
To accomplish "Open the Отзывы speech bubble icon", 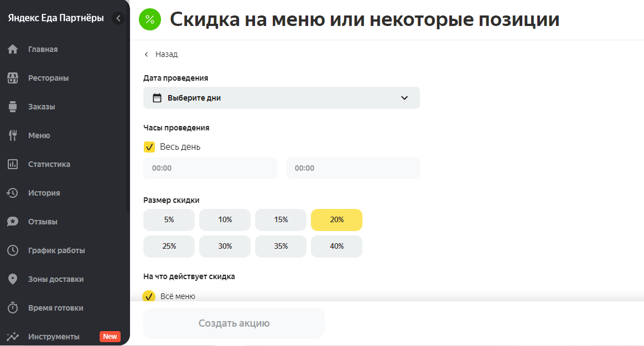I will 13,222.
